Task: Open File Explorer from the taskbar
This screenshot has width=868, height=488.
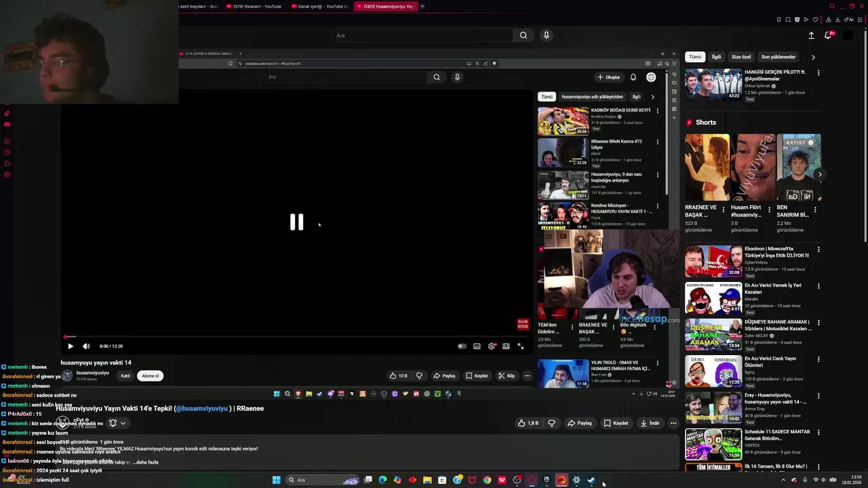Action: tap(427, 480)
